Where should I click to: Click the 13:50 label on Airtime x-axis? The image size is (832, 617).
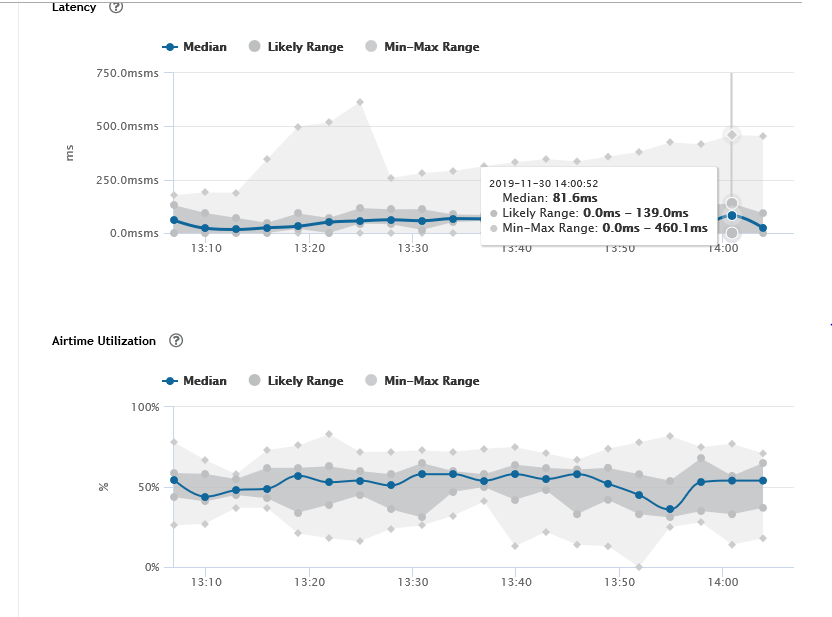click(x=620, y=582)
